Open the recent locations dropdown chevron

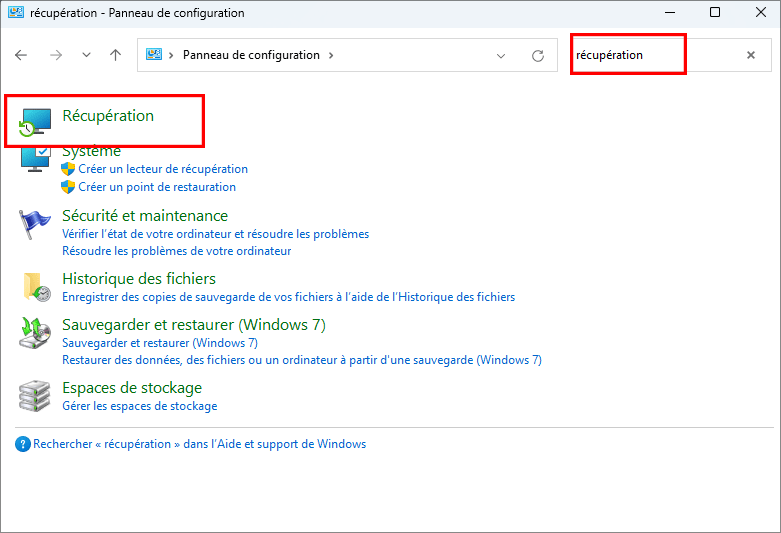(x=86, y=55)
